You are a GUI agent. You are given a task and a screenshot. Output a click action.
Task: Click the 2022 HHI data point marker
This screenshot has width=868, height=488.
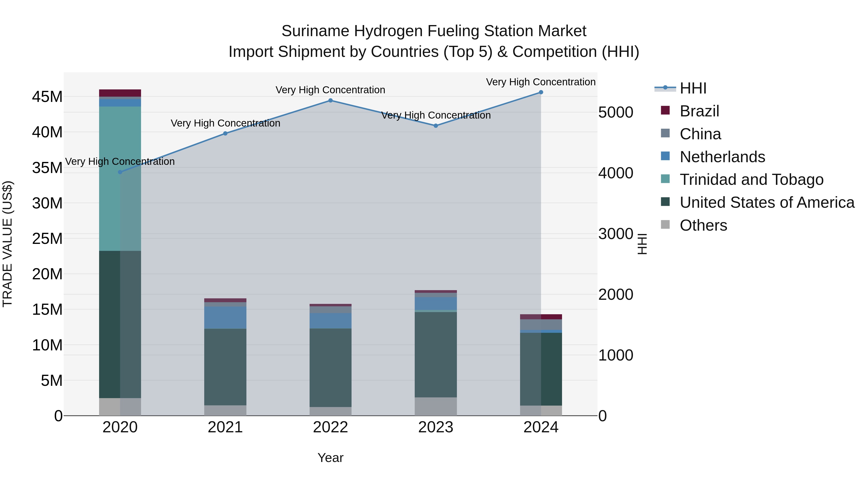[x=331, y=100]
